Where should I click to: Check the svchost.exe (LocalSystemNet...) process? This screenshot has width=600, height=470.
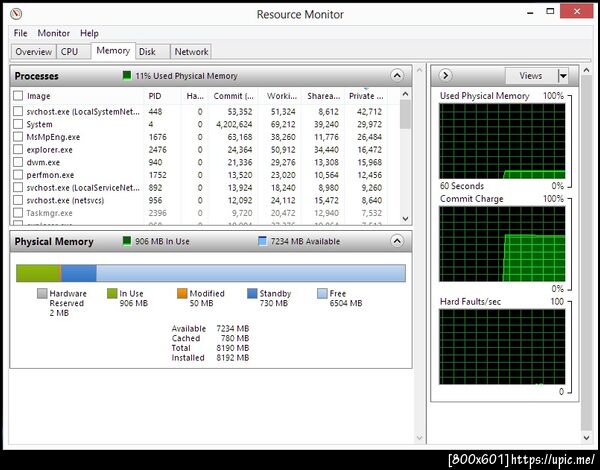click(x=18, y=111)
